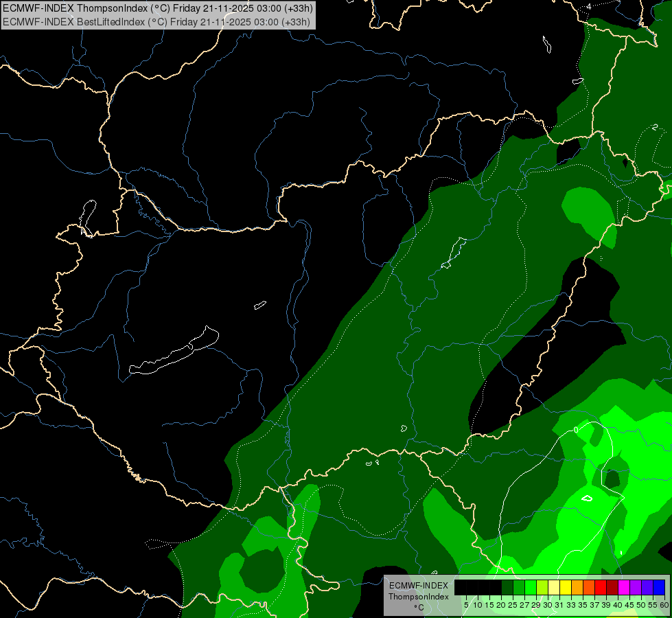Click the red-orange 35–37 legend swatch
Image resolution: width=672 pixels, height=618 pixels.
click(589, 588)
